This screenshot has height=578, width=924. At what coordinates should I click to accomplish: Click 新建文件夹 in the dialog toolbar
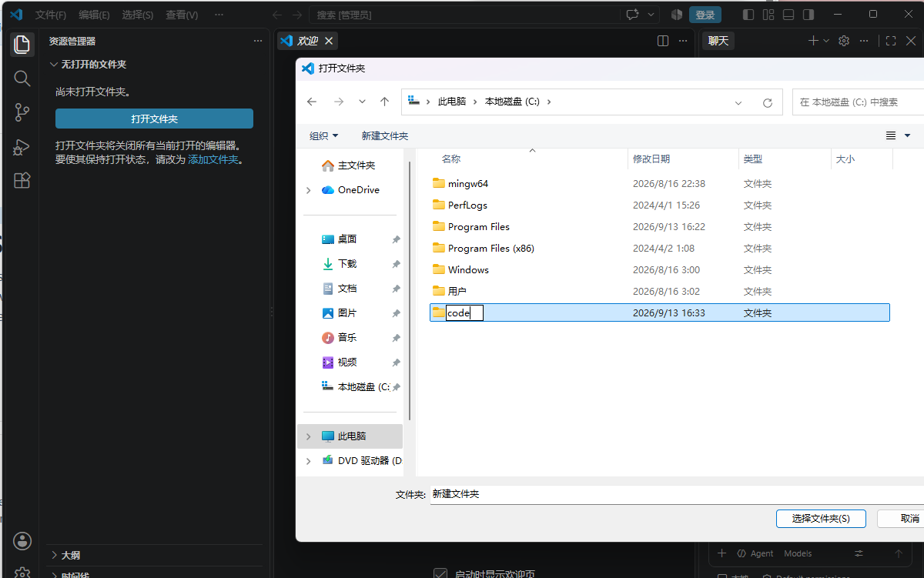coord(385,135)
